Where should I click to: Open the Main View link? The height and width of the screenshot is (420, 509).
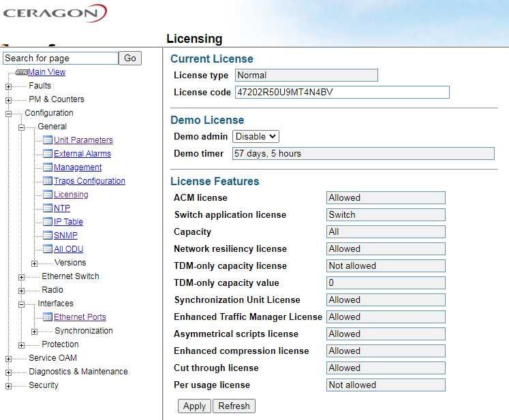(47, 72)
